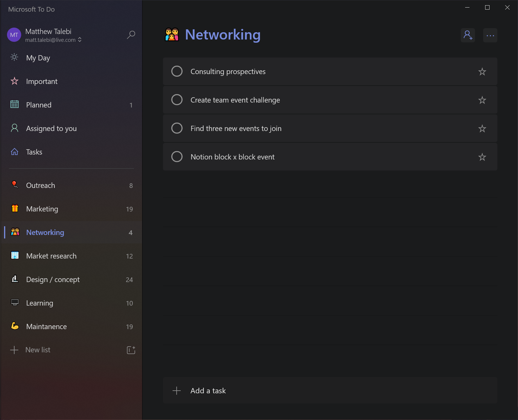Click the share list icon
The height and width of the screenshot is (420, 518).
click(468, 35)
